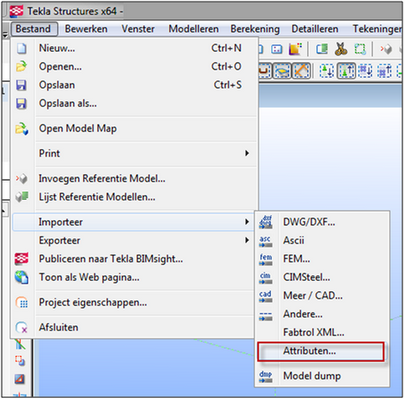The image size is (405, 399).
Task: Click the reference model cube toolbar icon
Action: (x=386, y=49)
